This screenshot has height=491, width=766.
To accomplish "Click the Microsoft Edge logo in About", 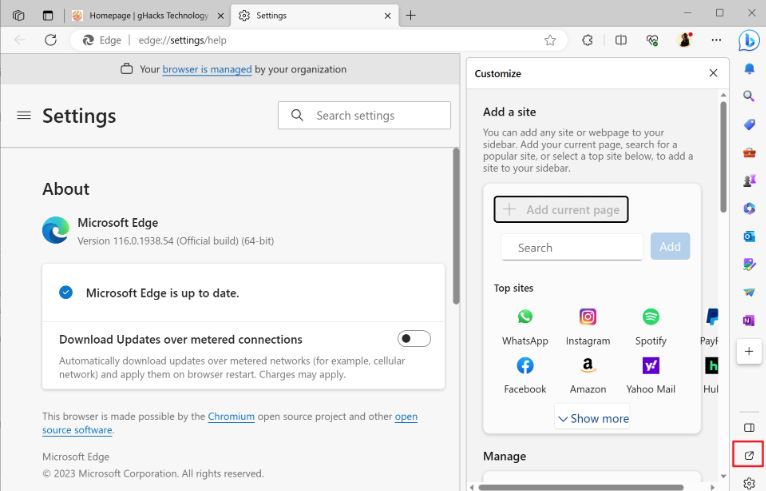I will pos(56,230).
